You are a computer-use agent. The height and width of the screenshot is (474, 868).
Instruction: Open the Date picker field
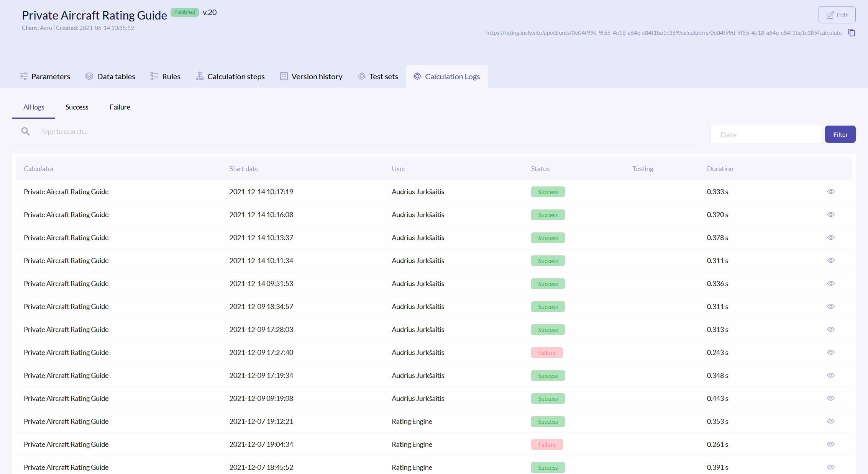[766, 134]
